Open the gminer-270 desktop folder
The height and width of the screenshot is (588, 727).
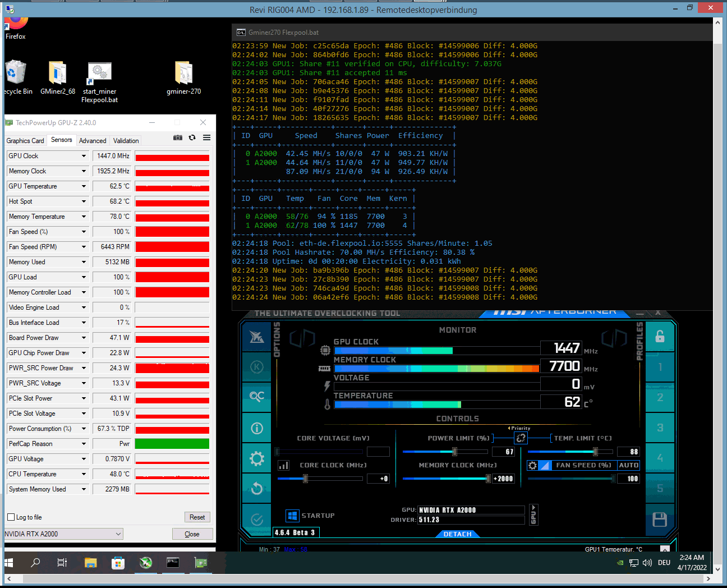click(x=183, y=78)
